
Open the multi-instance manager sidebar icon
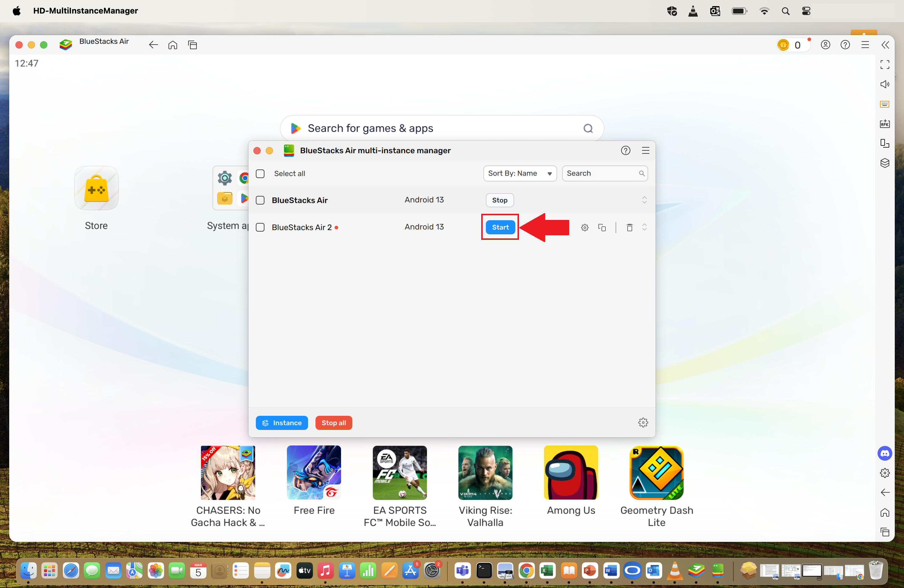point(885,163)
